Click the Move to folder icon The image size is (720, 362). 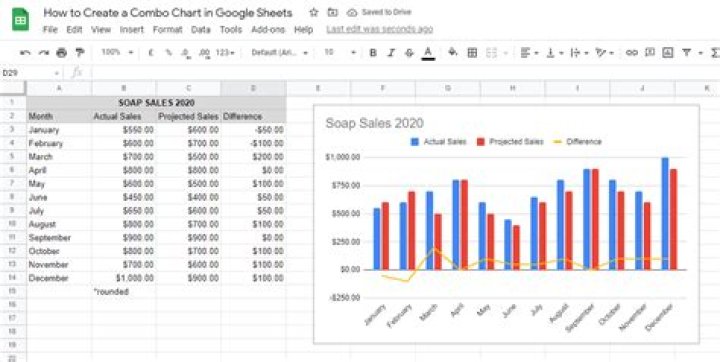pyautogui.click(x=332, y=12)
